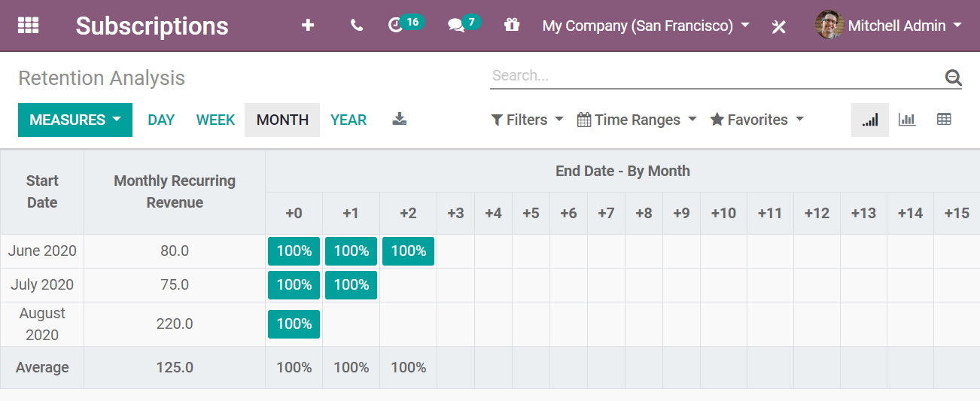980x401 pixels.
Task: Open Mitchell Admin user menu
Action: pyautogui.click(x=889, y=26)
